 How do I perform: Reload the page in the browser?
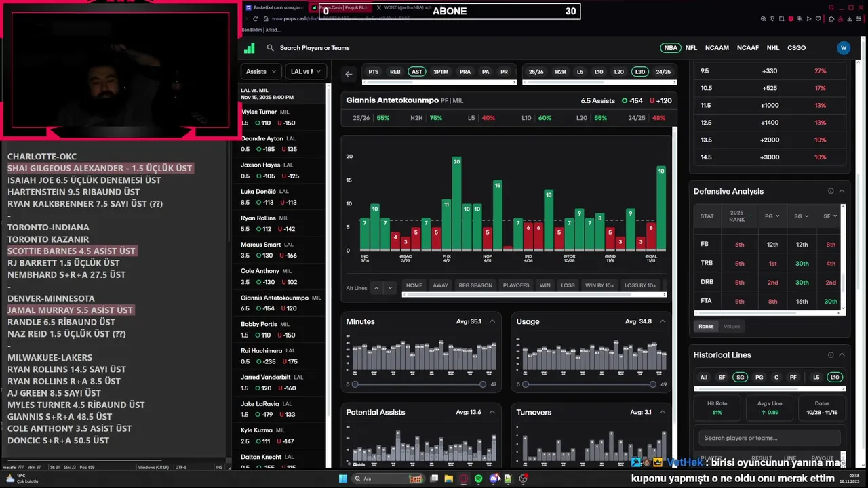pyautogui.click(x=256, y=19)
